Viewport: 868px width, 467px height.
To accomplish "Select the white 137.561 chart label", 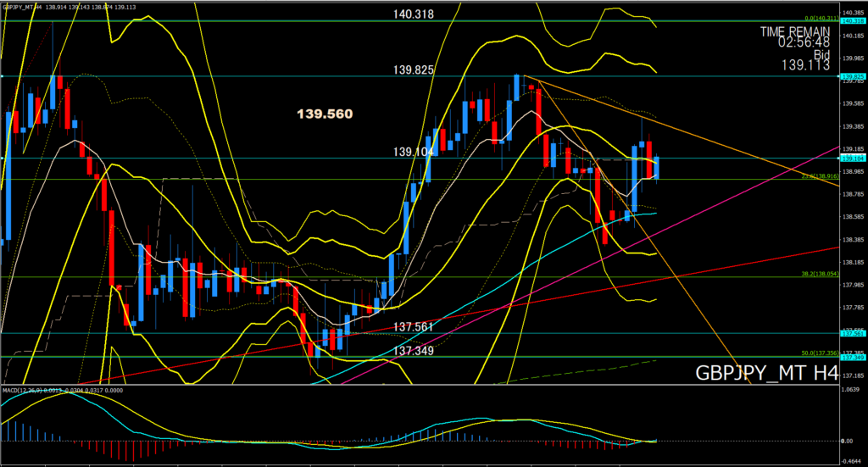I will click(414, 327).
